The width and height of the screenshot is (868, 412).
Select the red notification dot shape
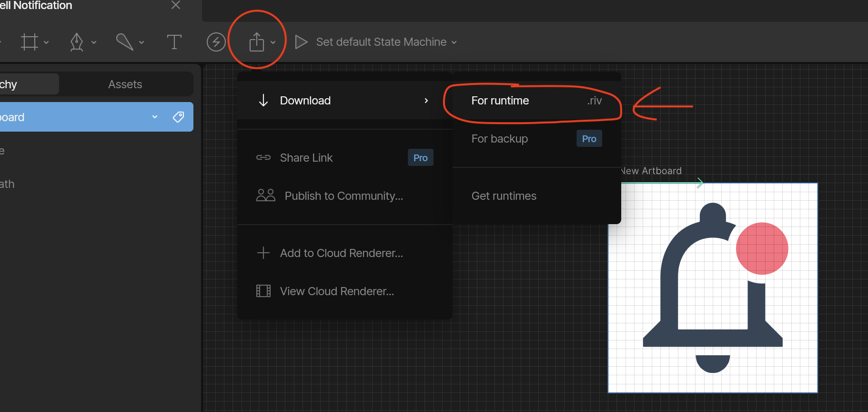tap(762, 248)
